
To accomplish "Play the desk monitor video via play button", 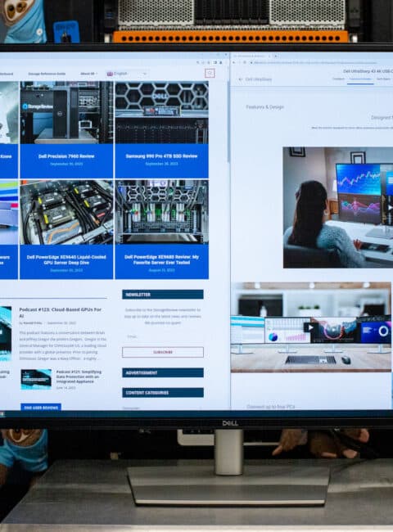I will point(309,327).
